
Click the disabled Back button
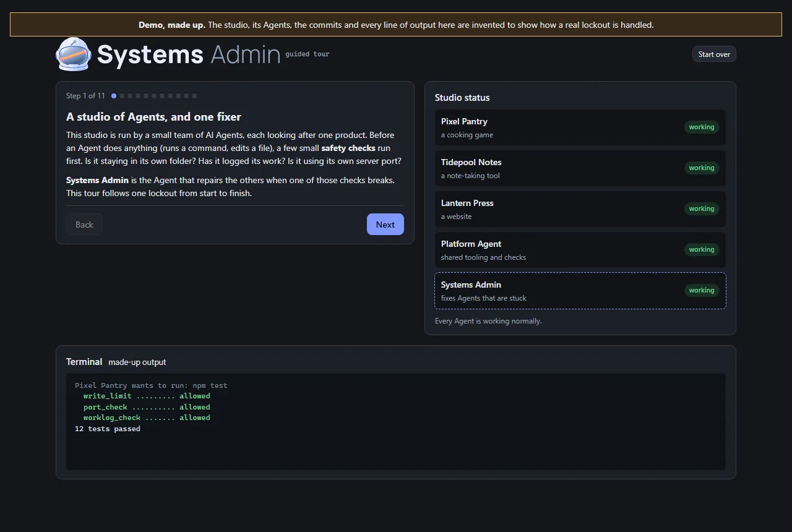tap(84, 225)
